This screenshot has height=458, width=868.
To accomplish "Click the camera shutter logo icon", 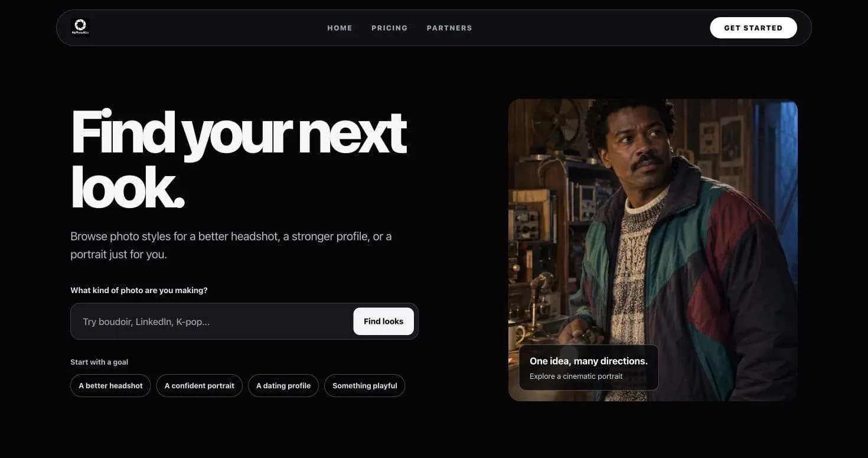I will [x=80, y=27].
